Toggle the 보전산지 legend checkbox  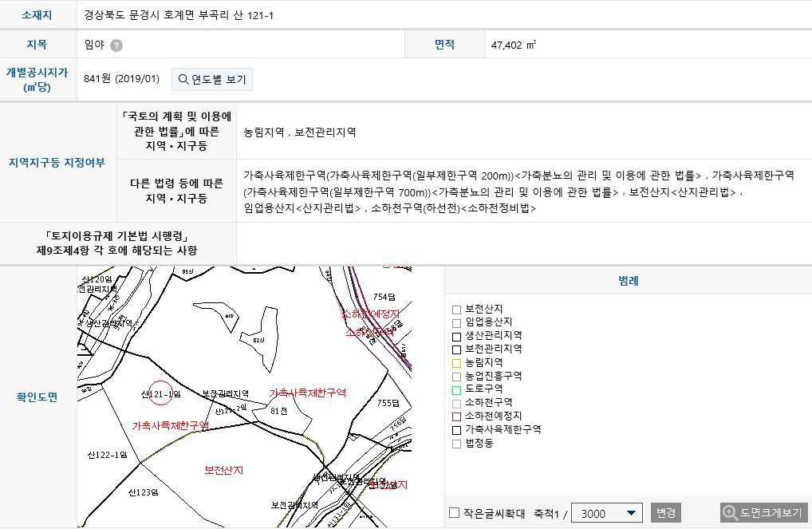click(x=456, y=310)
